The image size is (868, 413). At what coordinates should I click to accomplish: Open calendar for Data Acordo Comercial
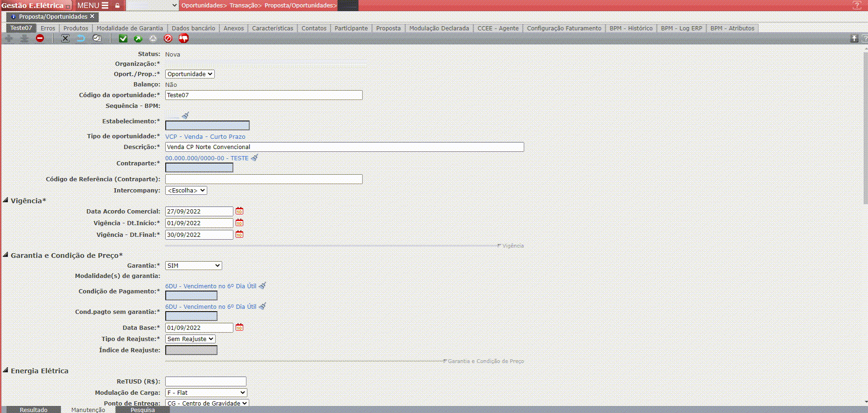239,211
